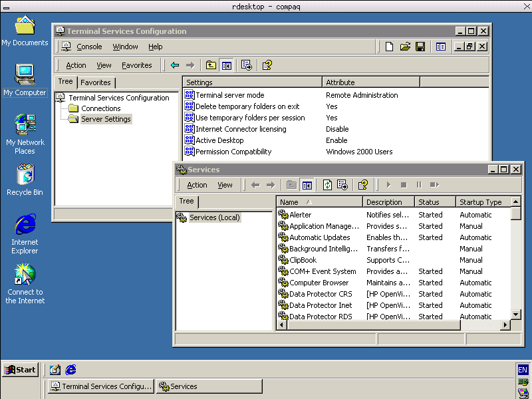Select the Alerter service

(301, 215)
